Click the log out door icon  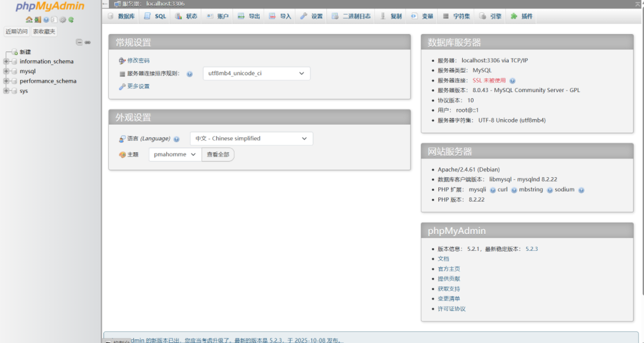click(37, 20)
